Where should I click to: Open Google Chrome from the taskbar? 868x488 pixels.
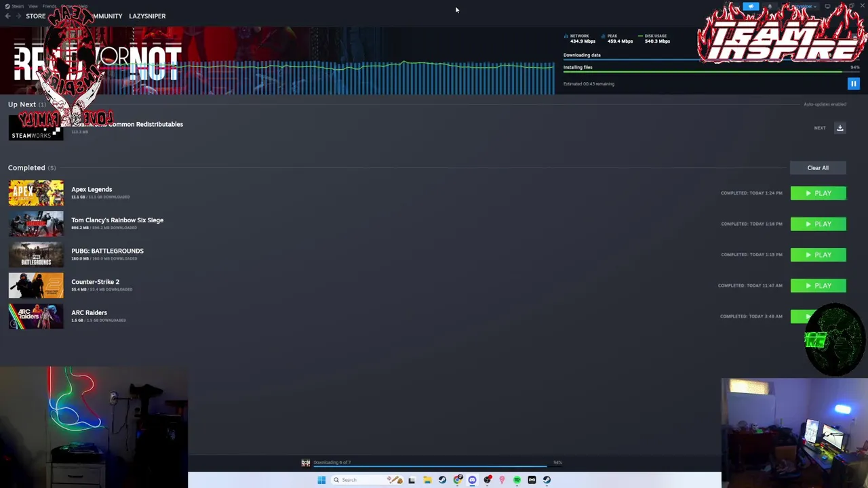(x=458, y=480)
